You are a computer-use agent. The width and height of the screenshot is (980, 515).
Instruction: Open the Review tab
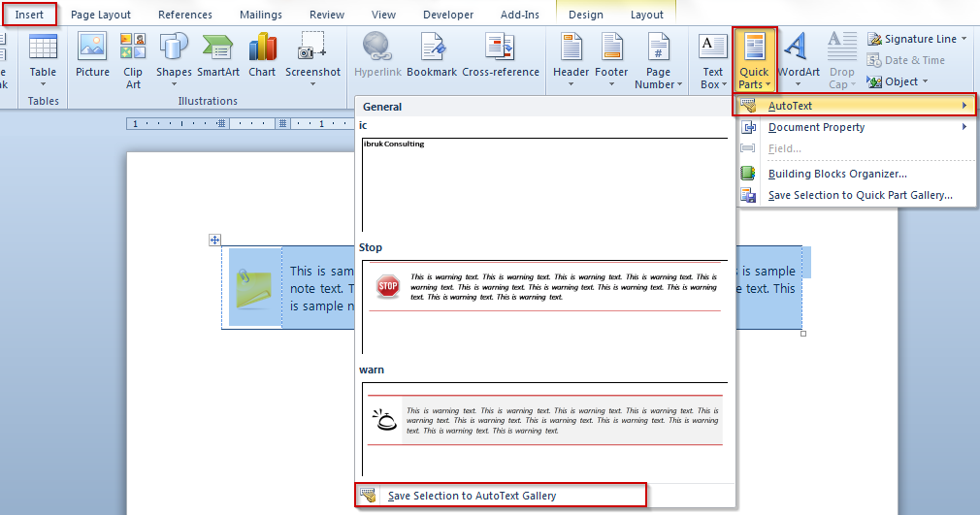(327, 15)
